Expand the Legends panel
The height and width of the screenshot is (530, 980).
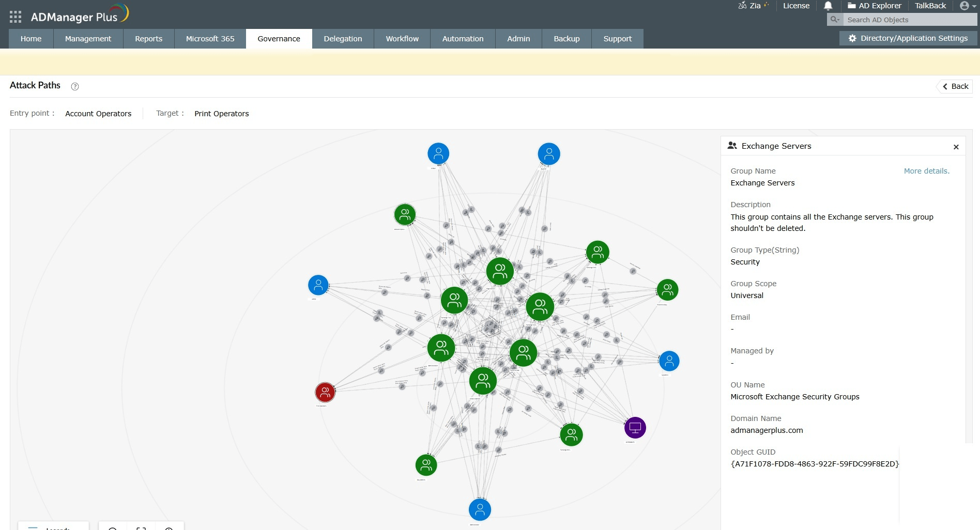click(57, 527)
